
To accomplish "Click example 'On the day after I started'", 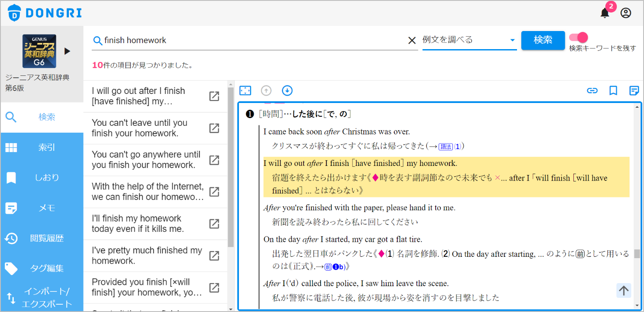I will click(343, 239).
